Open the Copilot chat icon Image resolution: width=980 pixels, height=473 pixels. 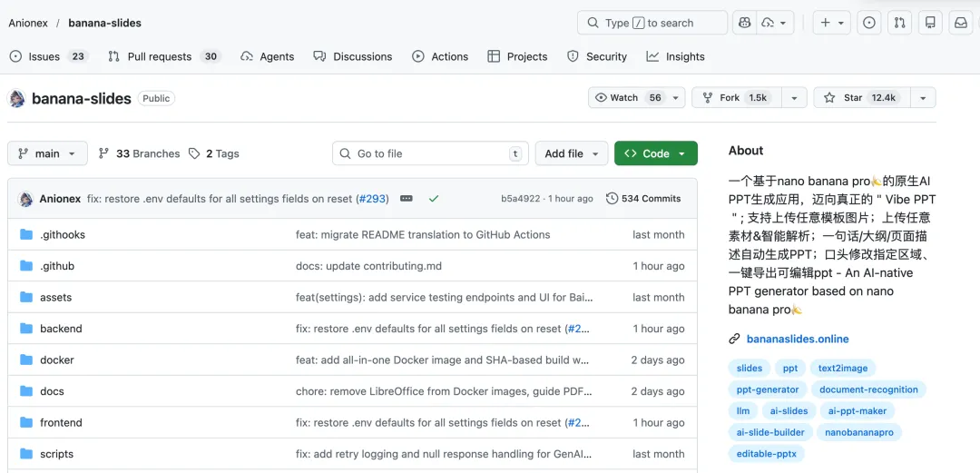tap(745, 23)
